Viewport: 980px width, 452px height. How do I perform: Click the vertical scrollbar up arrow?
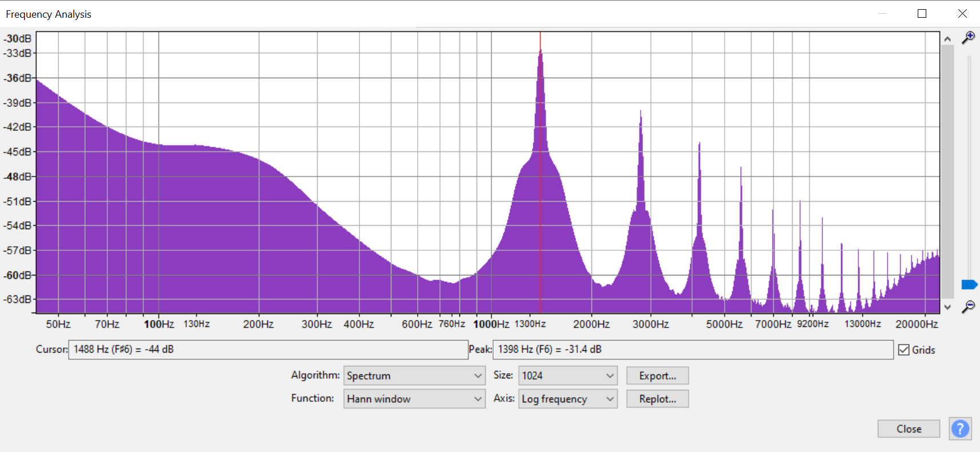(x=947, y=39)
